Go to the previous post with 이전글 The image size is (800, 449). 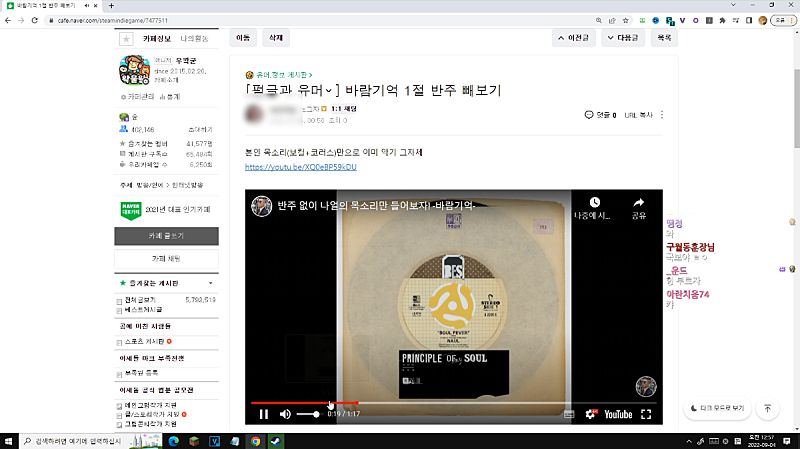tap(573, 38)
